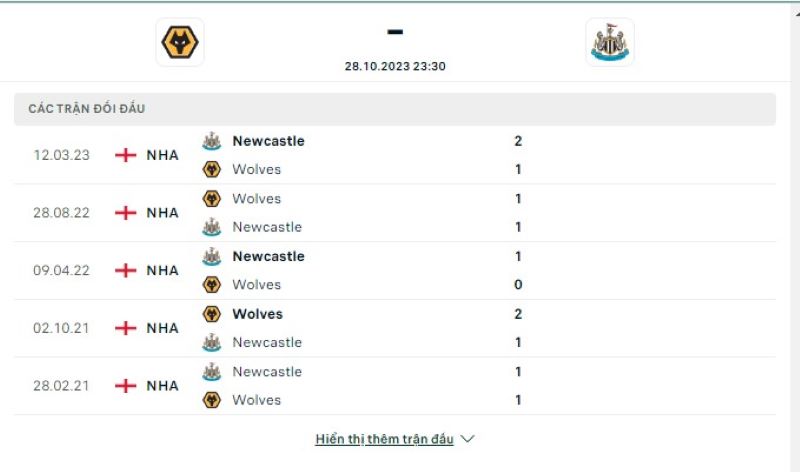Open the 02.10.21 match date row
Screen dimensions: 800x472
pyautogui.click(x=60, y=328)
